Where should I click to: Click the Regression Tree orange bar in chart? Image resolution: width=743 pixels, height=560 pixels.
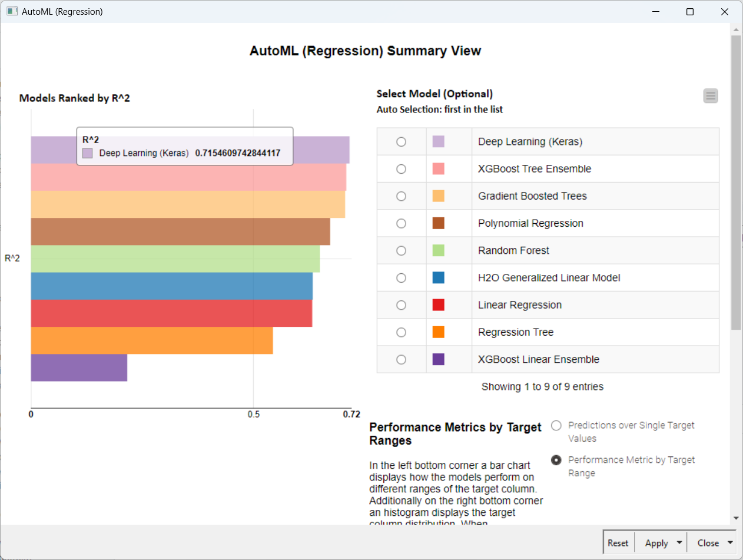[x=151, y=340]
